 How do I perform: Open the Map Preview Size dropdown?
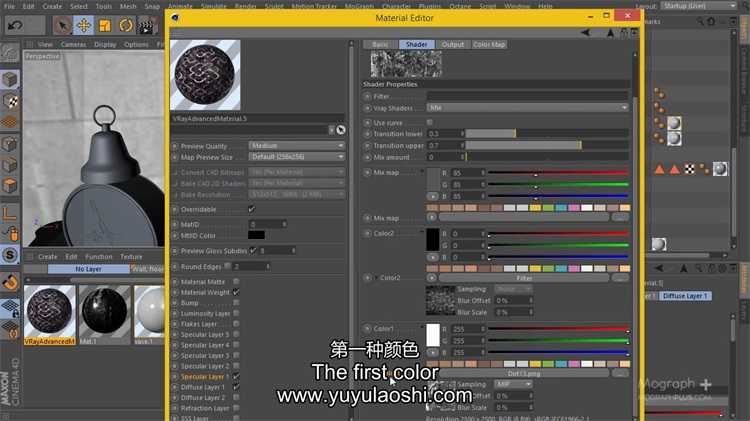point(297,156)
